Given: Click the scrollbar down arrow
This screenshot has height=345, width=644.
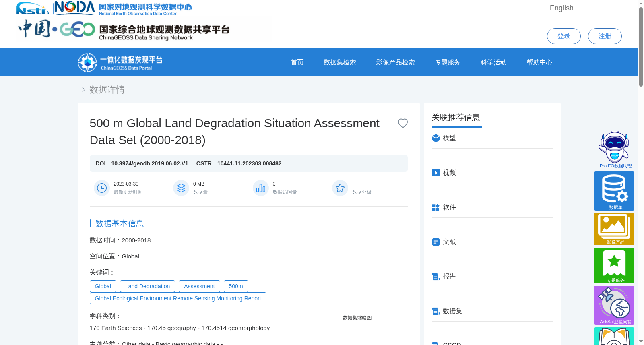Looking at the screenshot, I should tap(641, 341).
